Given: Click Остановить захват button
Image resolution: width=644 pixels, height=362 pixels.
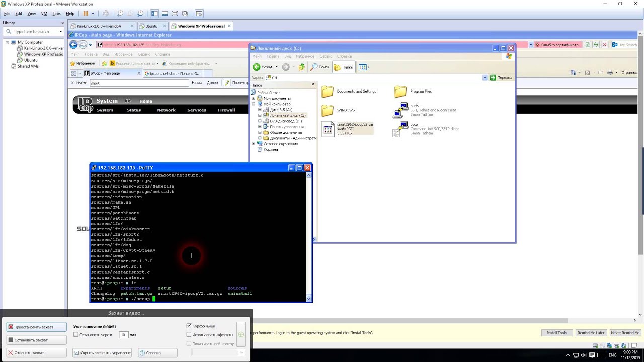Looking at the screenshot, I should [36, 340].
